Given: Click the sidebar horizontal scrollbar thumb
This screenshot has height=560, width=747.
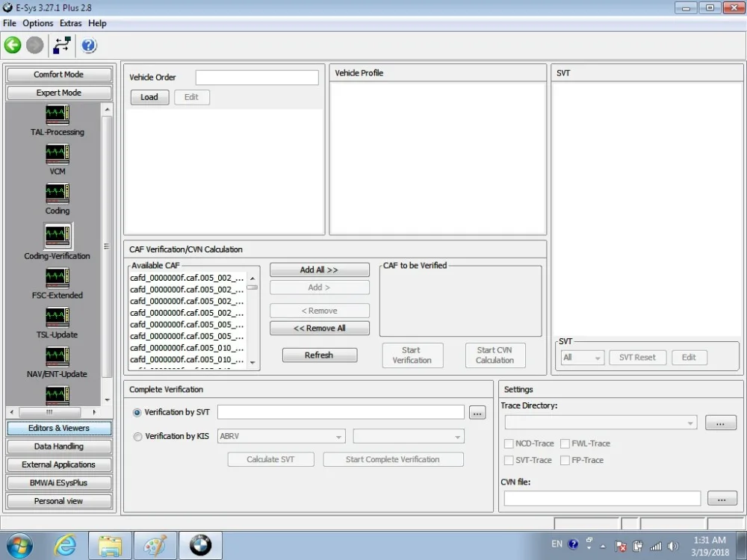Looking at the screenshot, I should [x=49, y=412].
